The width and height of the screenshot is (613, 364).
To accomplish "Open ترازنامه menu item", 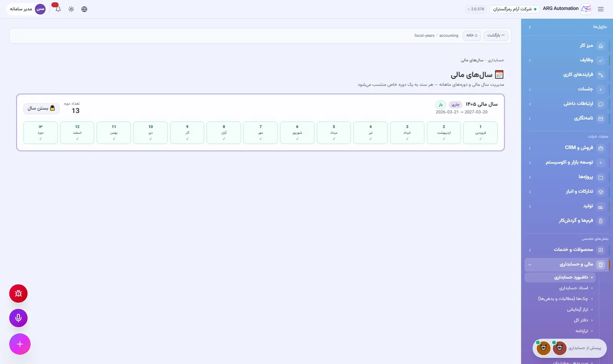I will (560, 331).
